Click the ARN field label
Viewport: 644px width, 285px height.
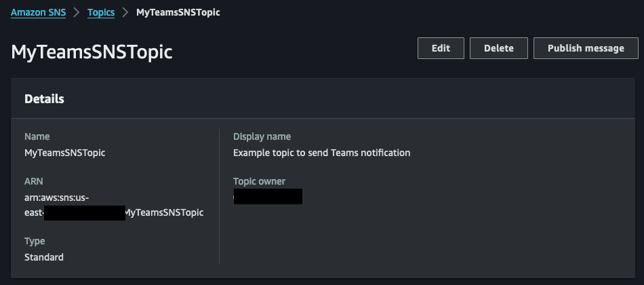[33, 181]
